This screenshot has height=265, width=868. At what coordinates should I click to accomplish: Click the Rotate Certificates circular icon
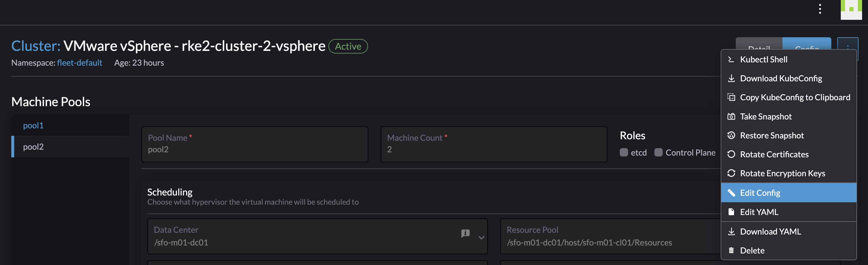[731, 154]
